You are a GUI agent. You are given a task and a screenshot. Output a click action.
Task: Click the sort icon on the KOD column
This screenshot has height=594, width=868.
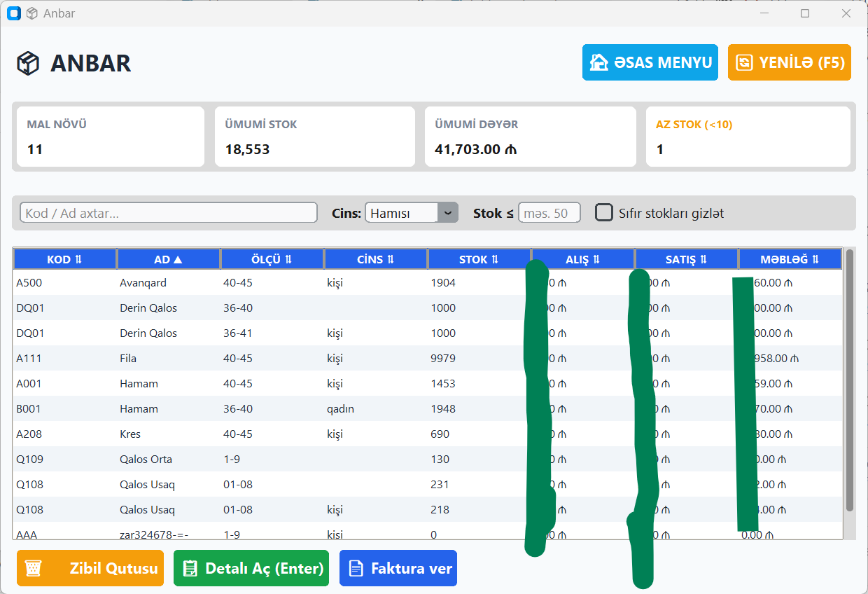pyautogui.click(x=79, y=258)
